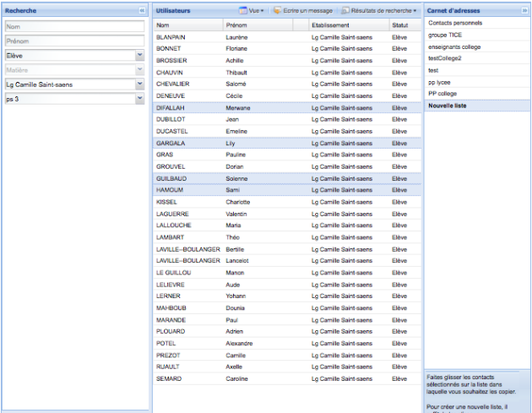
Task: Select the LAVILLE--BOULANGER Lancelot row
Action: (287, 261)
